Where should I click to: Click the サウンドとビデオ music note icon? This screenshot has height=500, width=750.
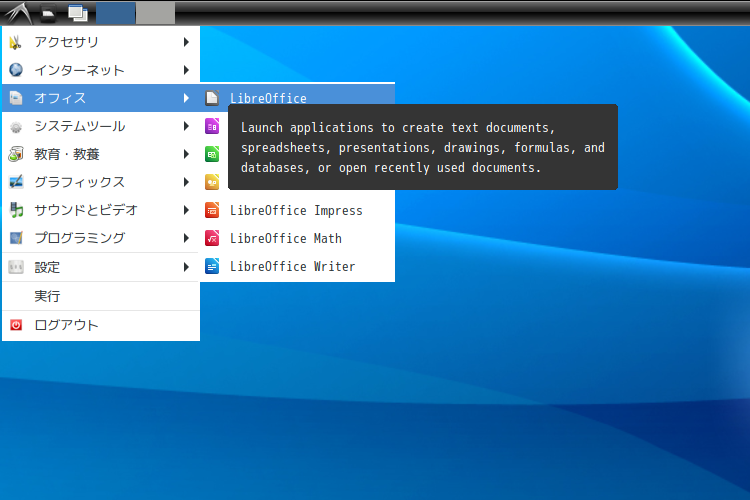coord(16,210)
